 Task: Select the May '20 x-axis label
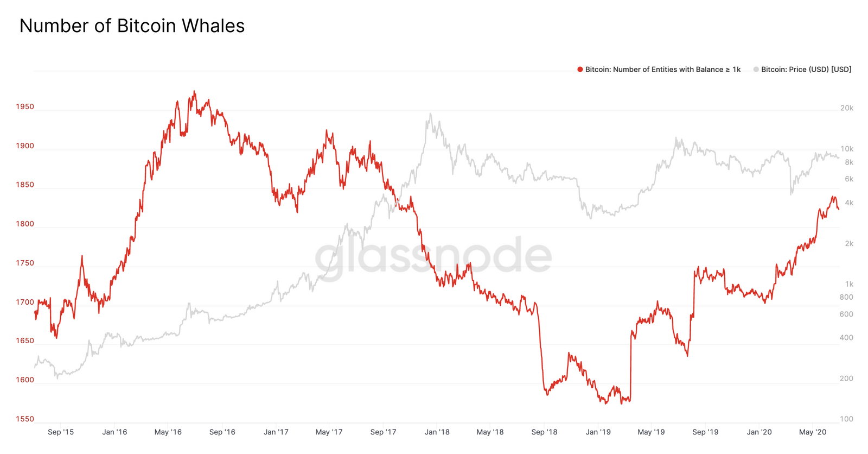(813, 432)
